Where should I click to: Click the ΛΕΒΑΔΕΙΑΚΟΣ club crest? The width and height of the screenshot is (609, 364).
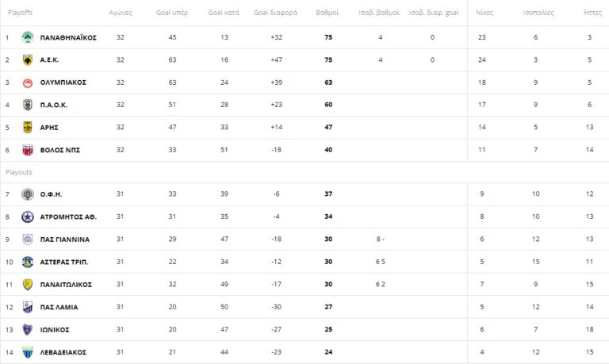click(28, 351)
